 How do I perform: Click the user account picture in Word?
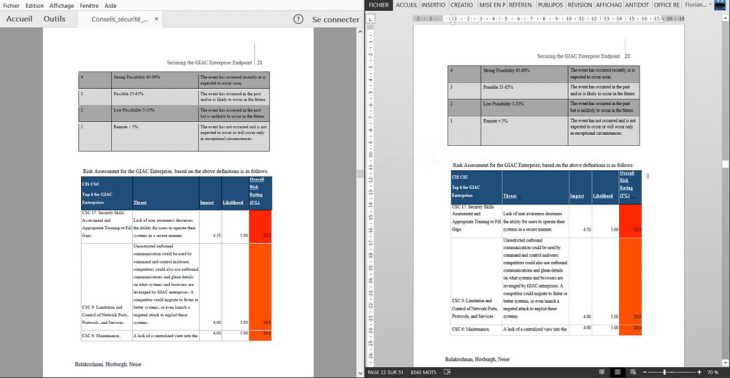[x=720, y=5]
